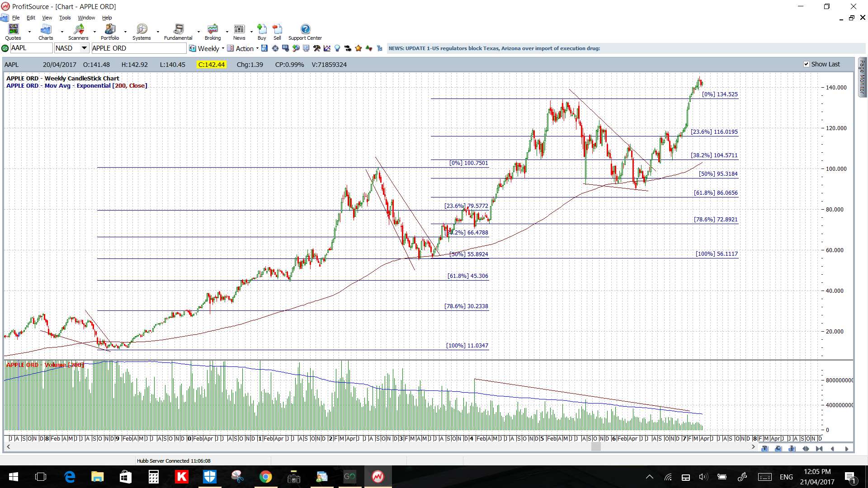The image size is (868, 488).
Task: Toggle the Show Last checkbox
Action: (x=806, y=64)
